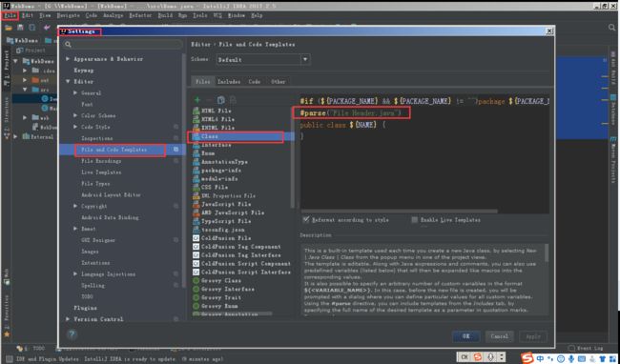The height and width of the screenshot is (364, 620).
Task: Select the Plugins settings entry
Action: click(85, 308)
